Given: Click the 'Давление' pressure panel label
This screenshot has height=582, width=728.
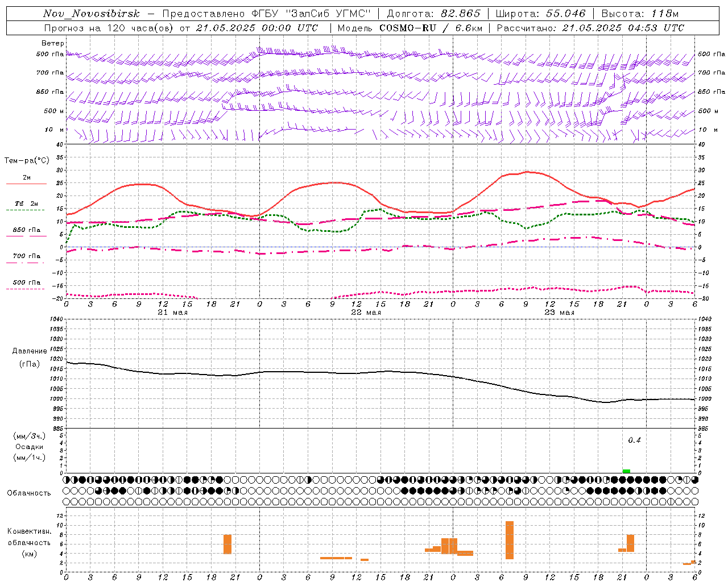Looking at the screenshot, I should (x=30, y=351).
